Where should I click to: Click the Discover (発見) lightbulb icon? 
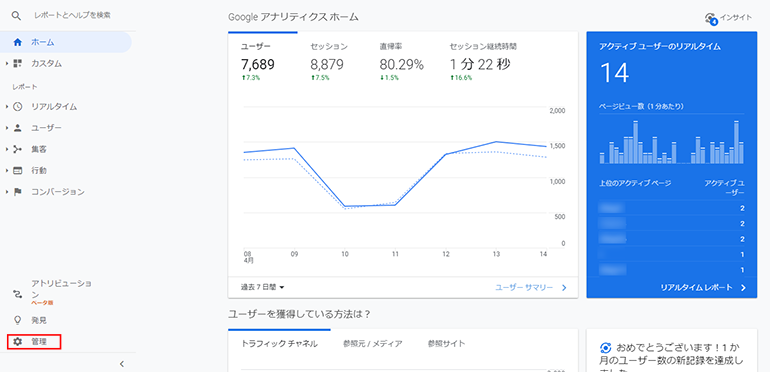click(18, 320)
